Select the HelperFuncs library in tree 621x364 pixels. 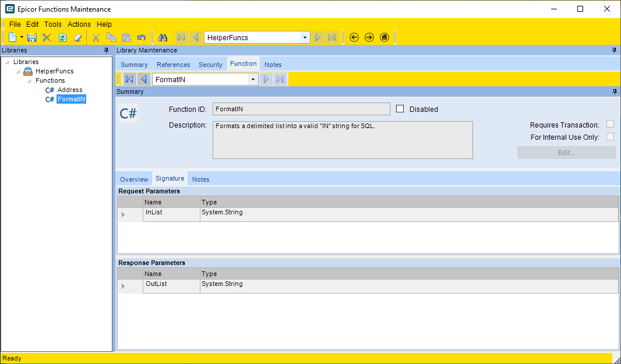[x=54, y=71]
